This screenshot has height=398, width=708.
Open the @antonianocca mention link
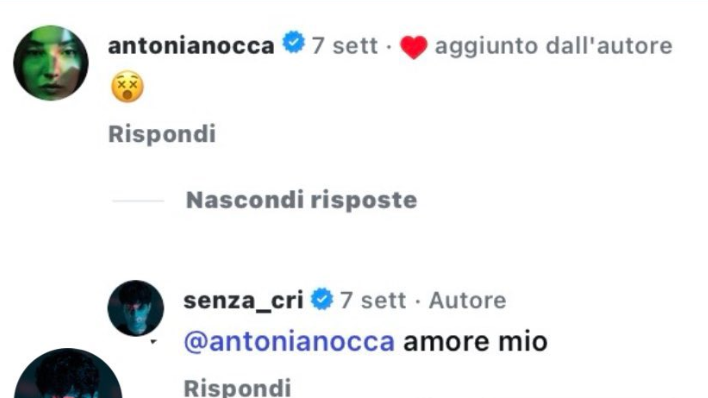point(289,342)
